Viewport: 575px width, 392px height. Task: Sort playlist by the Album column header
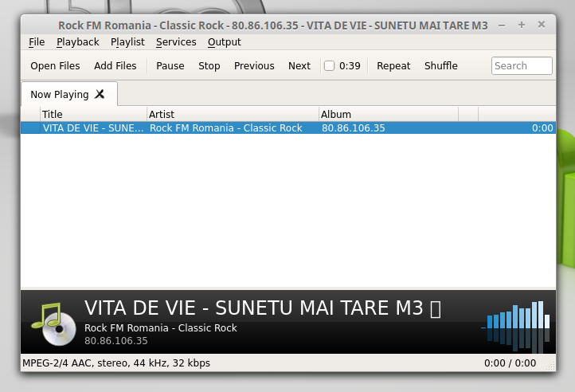click(x=389, y=114)
